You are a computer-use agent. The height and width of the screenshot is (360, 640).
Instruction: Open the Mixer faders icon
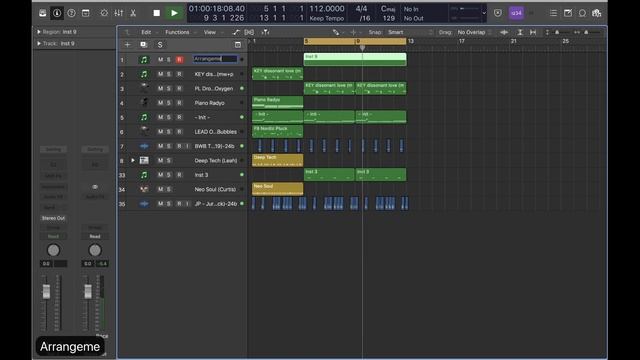pos(119,13)
